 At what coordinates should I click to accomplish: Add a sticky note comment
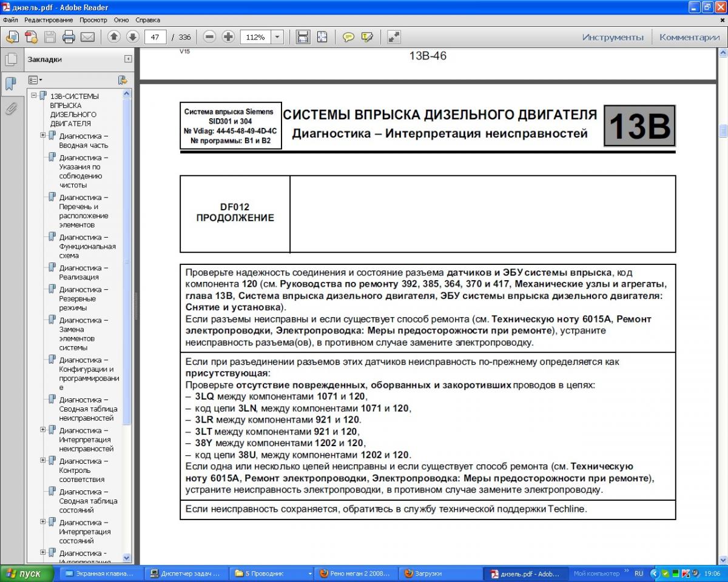pyautogui.click(x=348, y=37)
